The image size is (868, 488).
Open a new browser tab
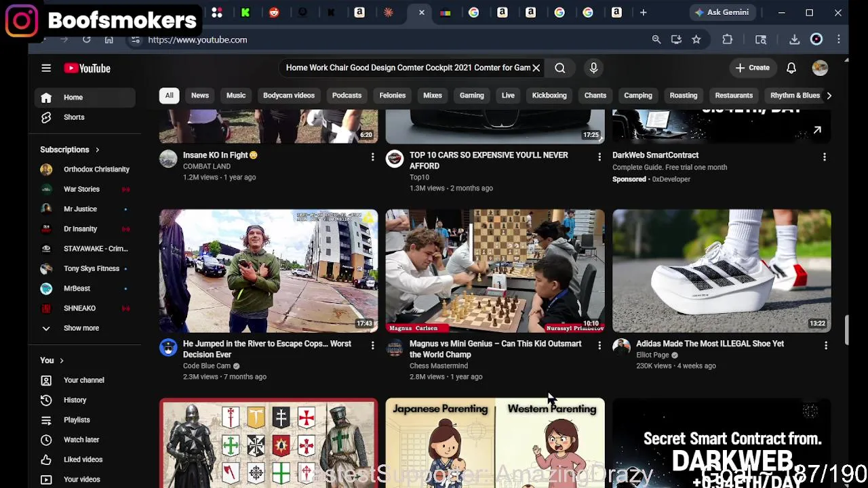643,12
